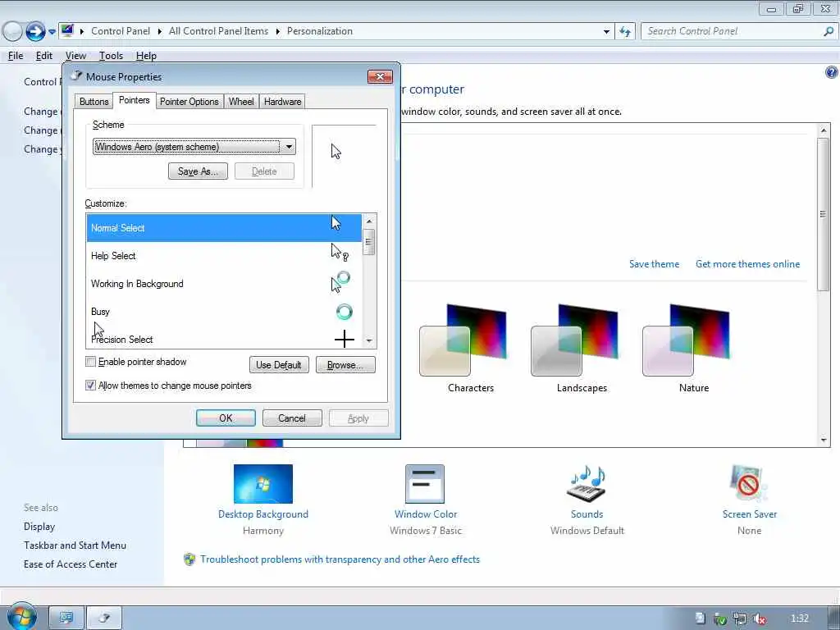Click the Customize list scroll up arrow

[x=368, y=221]
